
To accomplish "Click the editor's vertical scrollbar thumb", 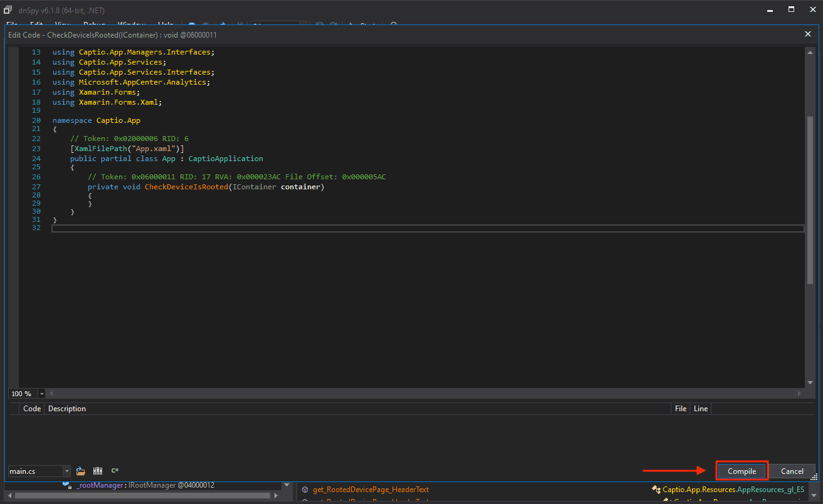I will pos(810,199).
